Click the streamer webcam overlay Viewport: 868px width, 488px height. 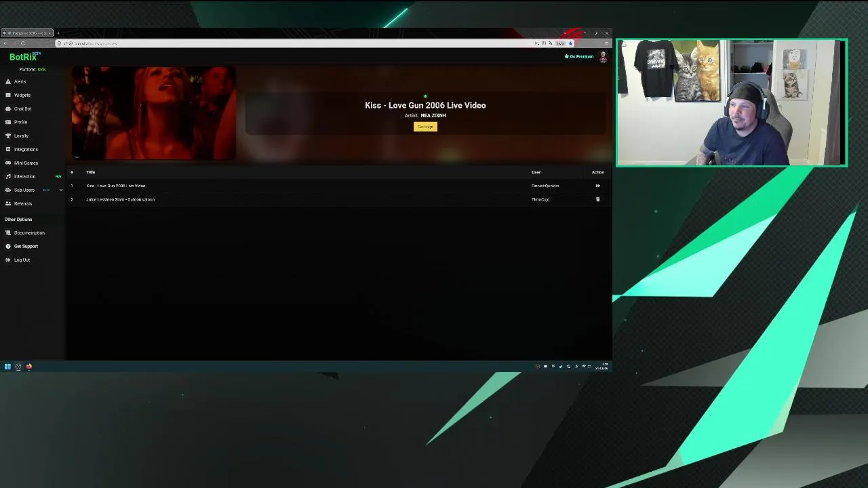tap(732, 102)
